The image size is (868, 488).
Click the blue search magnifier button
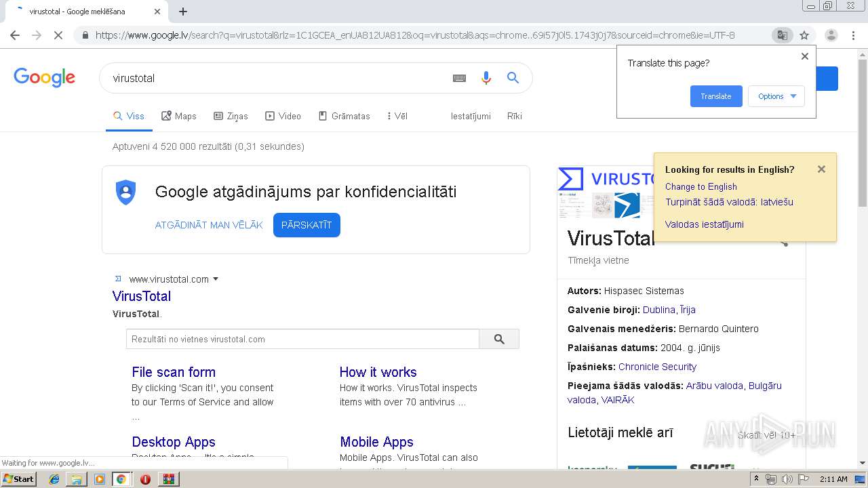[x=513, y=78]
